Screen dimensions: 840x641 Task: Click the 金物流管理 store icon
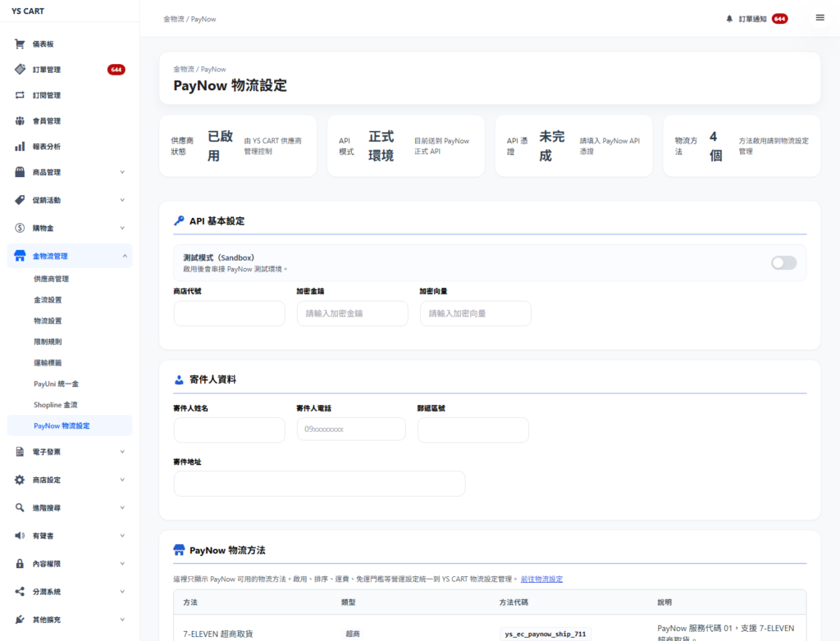pyautogui.click(x=20, y=256)
